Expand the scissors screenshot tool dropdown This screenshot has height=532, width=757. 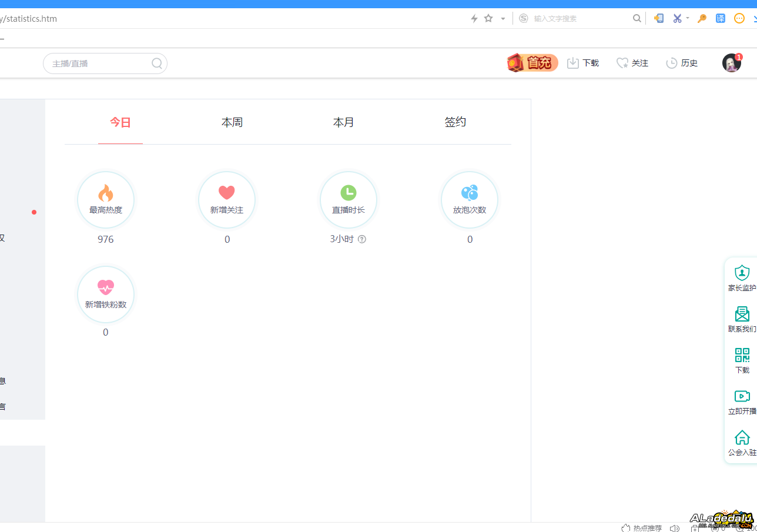click(x=688, y=18)
